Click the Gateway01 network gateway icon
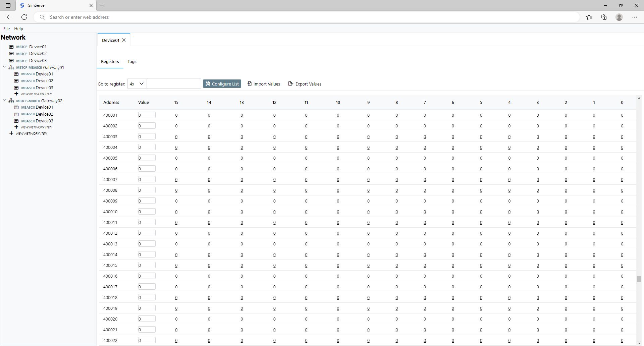Image resolution: width=644 pixels, height=346 pixels. 11,67
